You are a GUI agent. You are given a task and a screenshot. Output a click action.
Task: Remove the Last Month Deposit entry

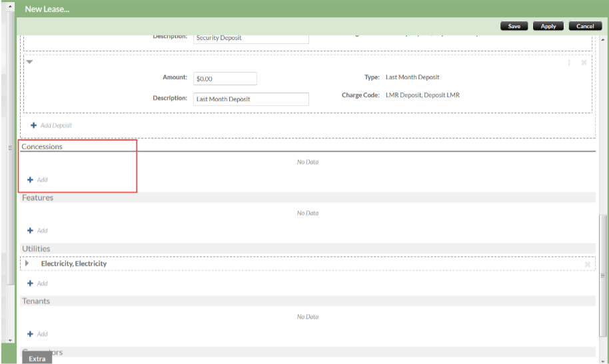pos(584,63)
